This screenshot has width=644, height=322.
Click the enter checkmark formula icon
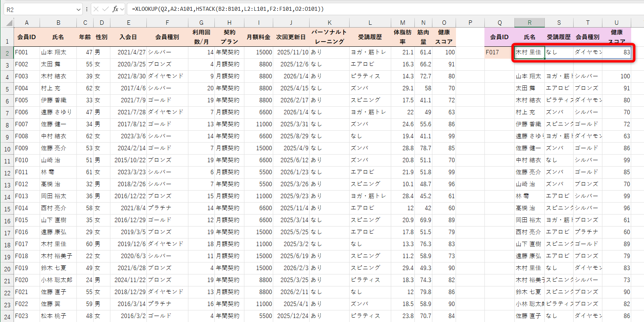(106, 9)
